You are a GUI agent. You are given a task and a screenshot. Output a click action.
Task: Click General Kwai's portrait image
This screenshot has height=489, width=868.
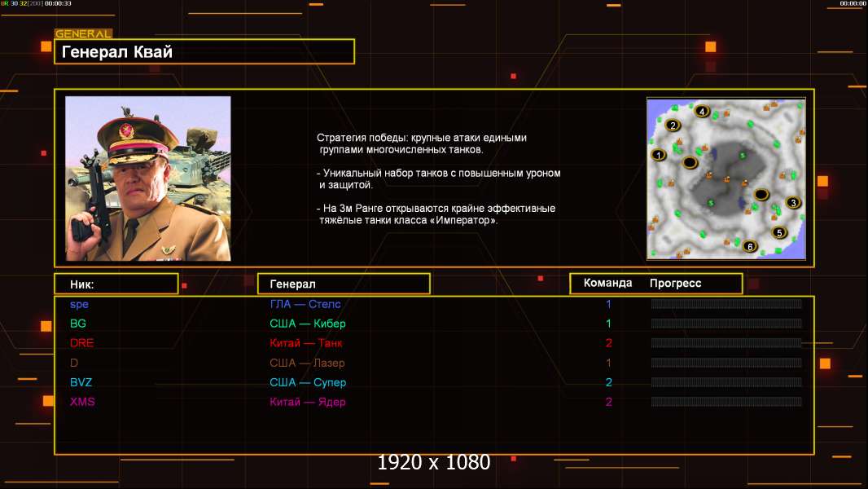click(x=148, y=178)
